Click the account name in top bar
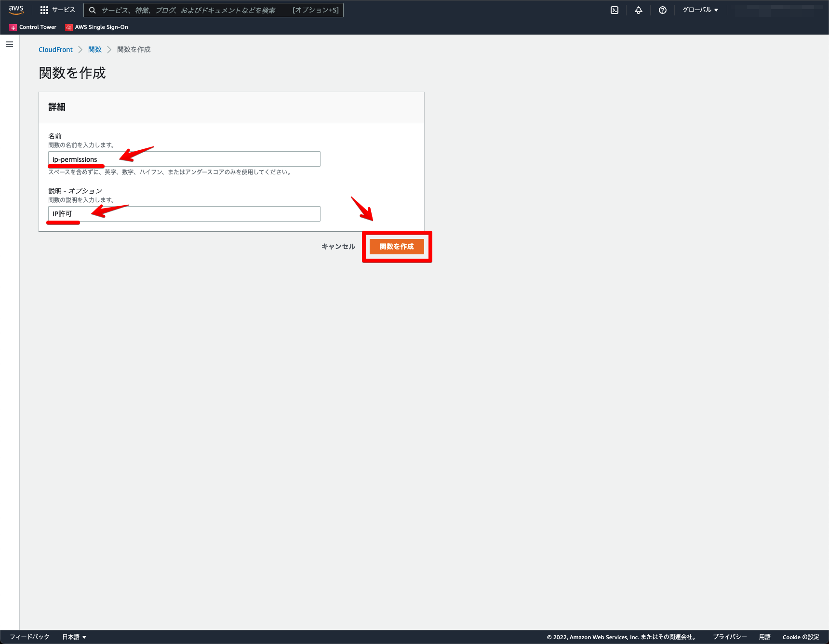829x644 pixels. (779, 10)
